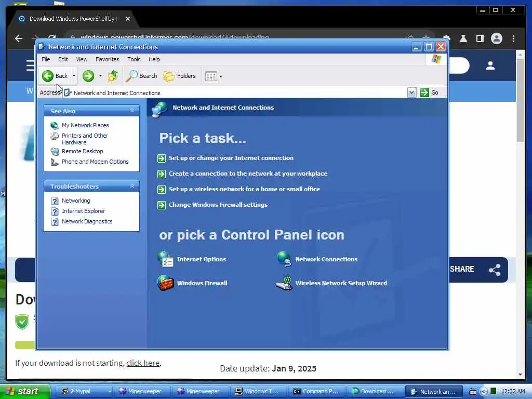Switch to Windows Task Manager taskbar button
This screenshot has height=399, width=532.
(x=258, y=391)
